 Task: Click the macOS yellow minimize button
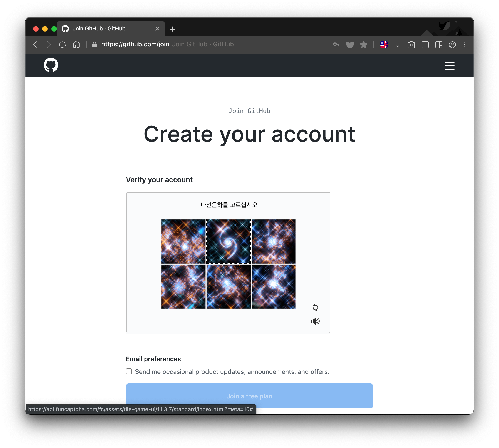(45, 29)
